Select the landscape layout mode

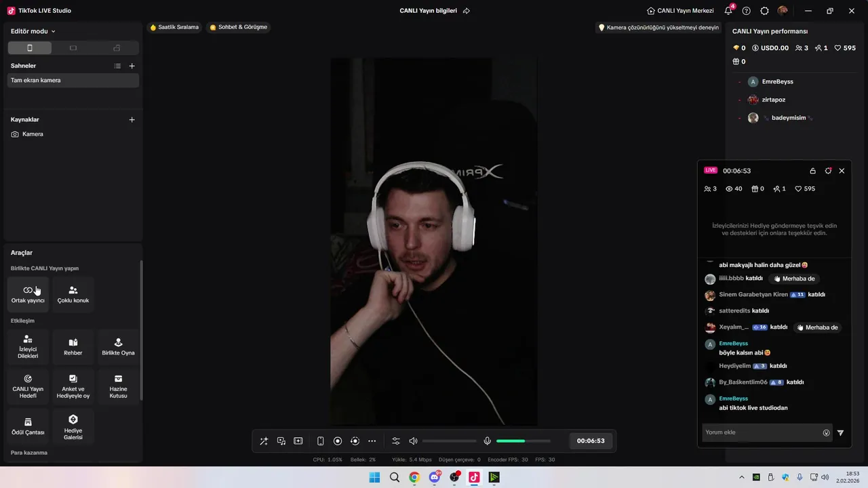[73, 48]
